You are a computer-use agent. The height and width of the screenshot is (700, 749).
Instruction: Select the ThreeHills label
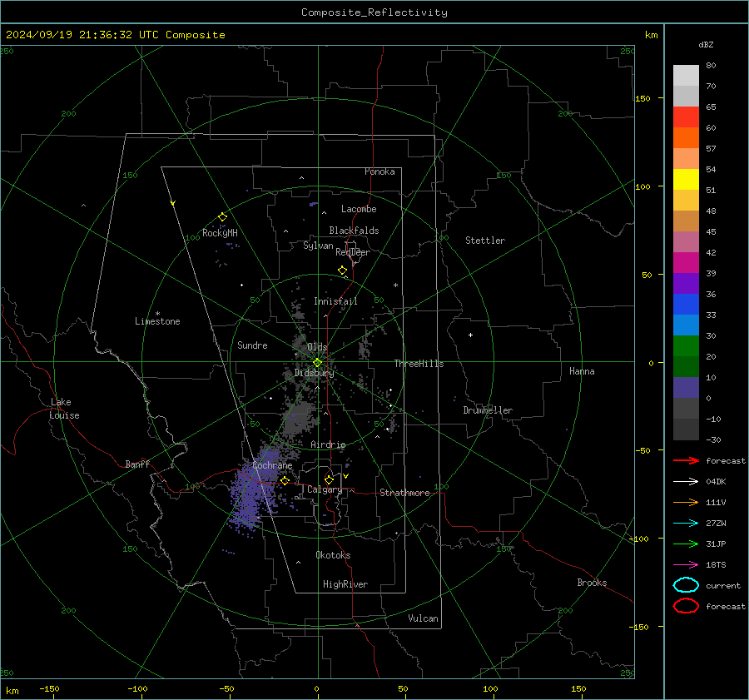click(419, 364)
